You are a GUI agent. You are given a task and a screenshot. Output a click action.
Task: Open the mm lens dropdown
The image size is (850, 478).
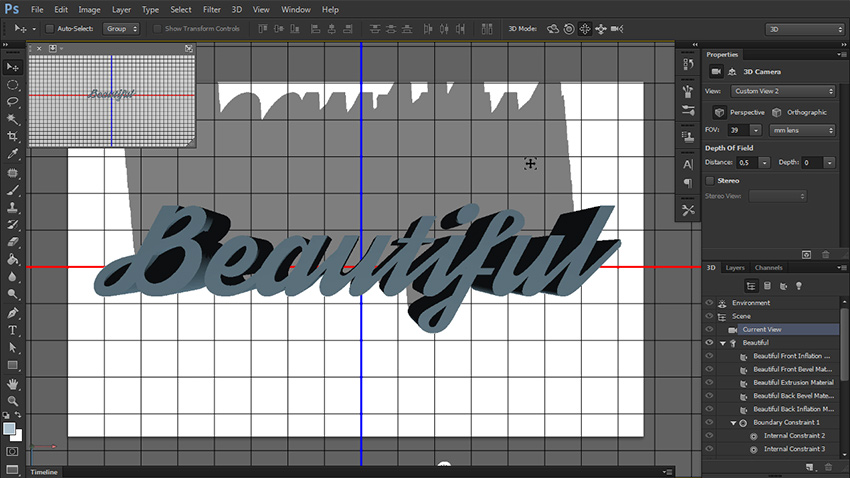point(802,130)
